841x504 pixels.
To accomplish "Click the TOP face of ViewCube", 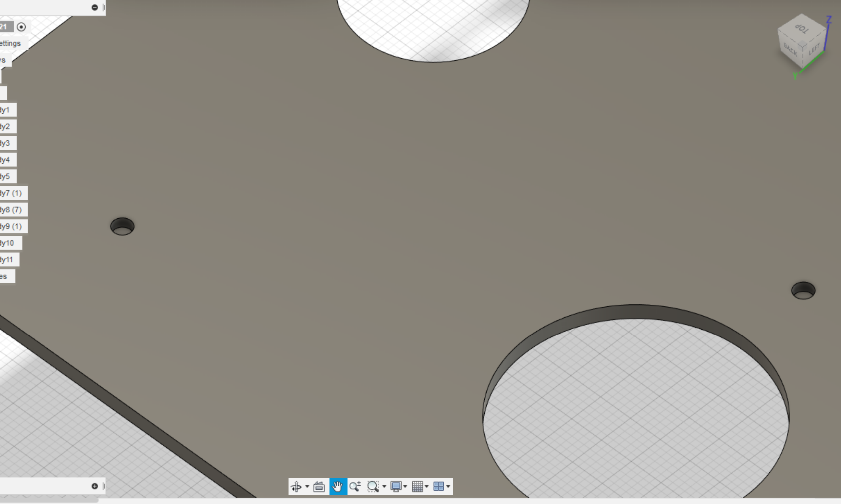I will (802, 28).
